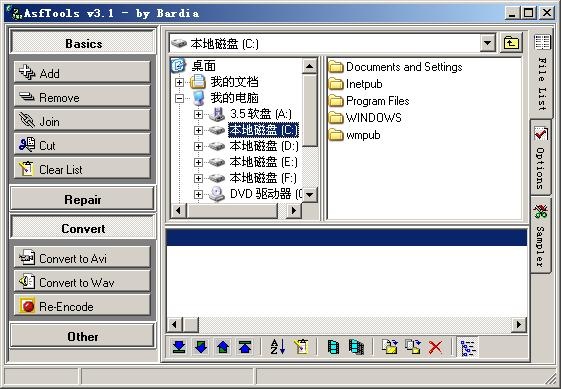Screen dimensions: 561x389
Task: Select 我的文档 in the folder tree
Action: (234, 82)
